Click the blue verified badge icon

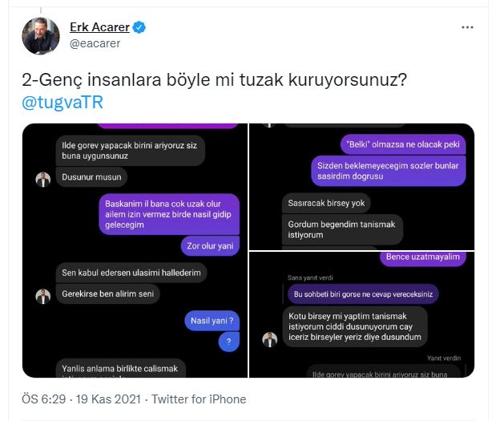pos(139,27)
